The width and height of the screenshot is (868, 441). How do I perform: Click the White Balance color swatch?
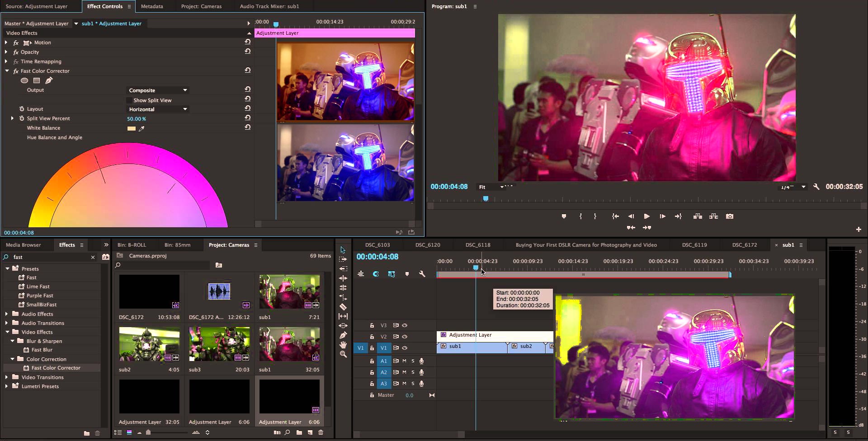pos(132,129)
